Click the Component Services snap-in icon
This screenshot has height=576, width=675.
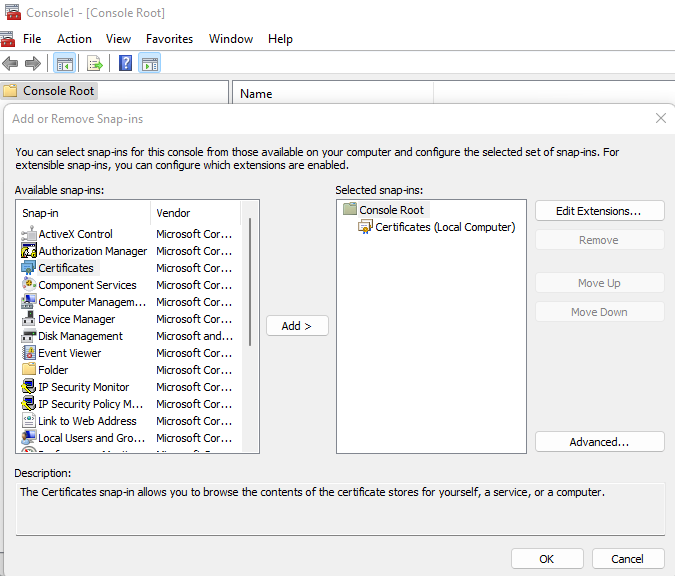pyautogui.click(x=28, y=285)
